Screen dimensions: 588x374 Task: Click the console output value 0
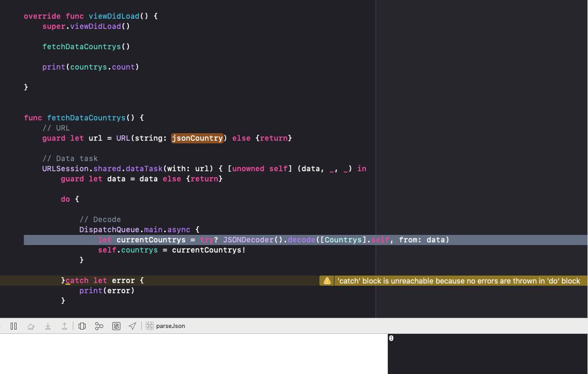tap(391, 338)
